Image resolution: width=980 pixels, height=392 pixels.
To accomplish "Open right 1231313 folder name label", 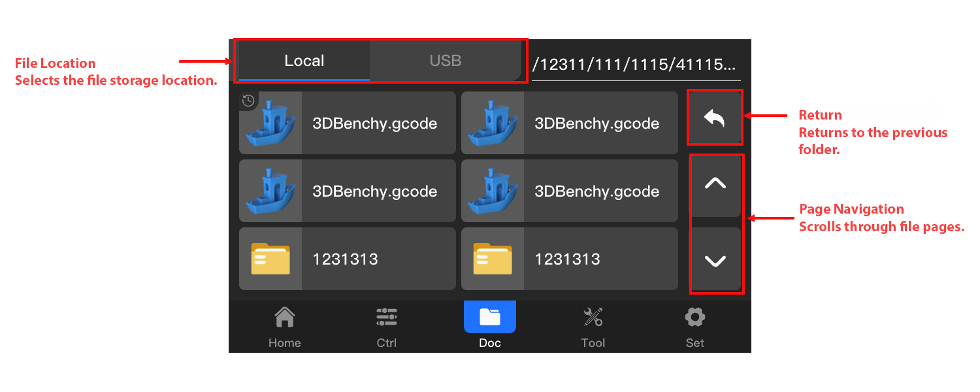I will (x=567, y=259).
